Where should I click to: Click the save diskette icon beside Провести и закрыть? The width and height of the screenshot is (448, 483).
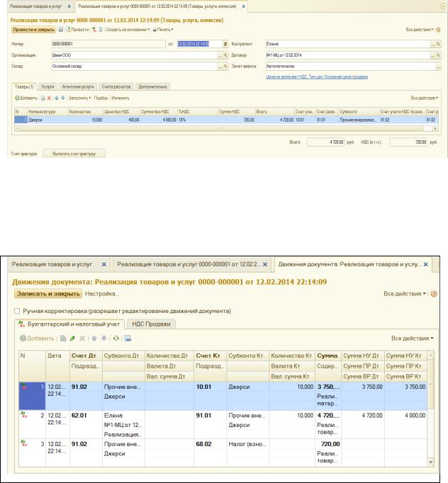61,30
